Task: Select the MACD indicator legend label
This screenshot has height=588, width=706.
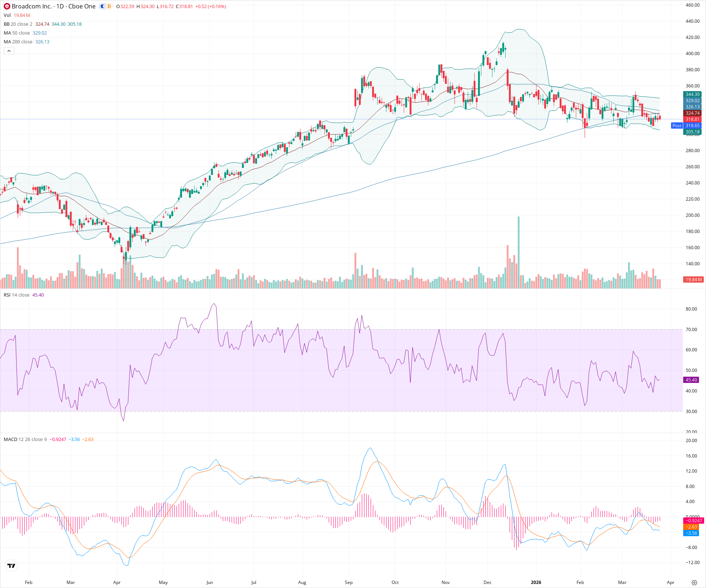Action: pyautogui.click(x=10, y=439)
